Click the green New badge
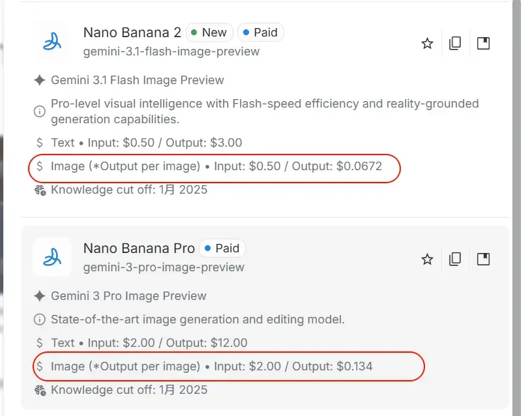Screen dimensions: 532x416 pos(209,33)
